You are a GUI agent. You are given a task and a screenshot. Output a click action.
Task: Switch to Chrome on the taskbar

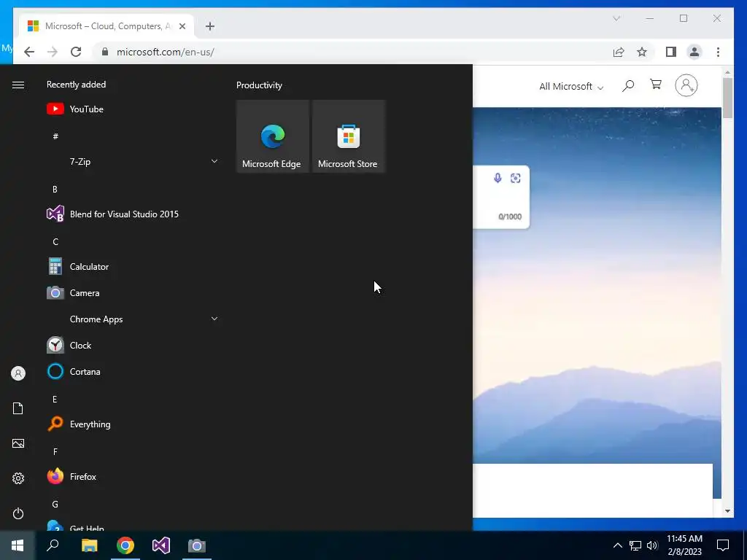125,545
